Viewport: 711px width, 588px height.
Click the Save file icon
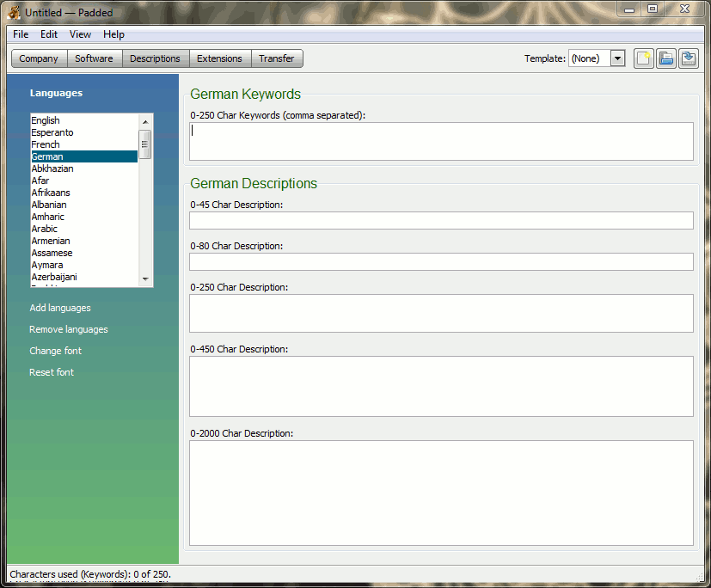688,58
